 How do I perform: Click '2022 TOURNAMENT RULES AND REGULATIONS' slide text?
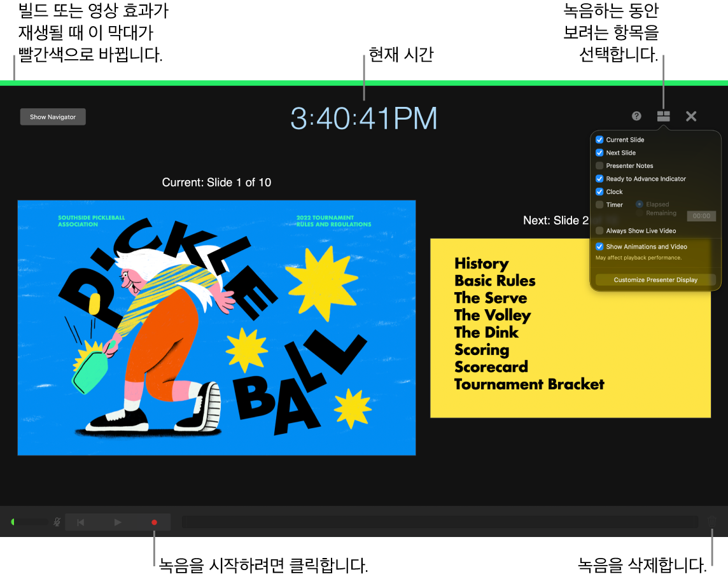pyautogui.click(x=334, y=221)
